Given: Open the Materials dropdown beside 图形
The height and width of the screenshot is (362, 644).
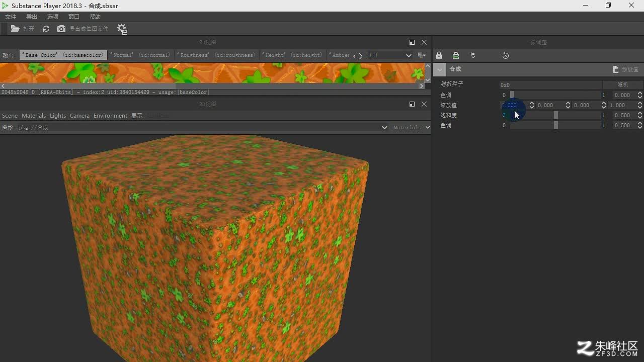Looking at the screenshot, I should tap(411, 127).
